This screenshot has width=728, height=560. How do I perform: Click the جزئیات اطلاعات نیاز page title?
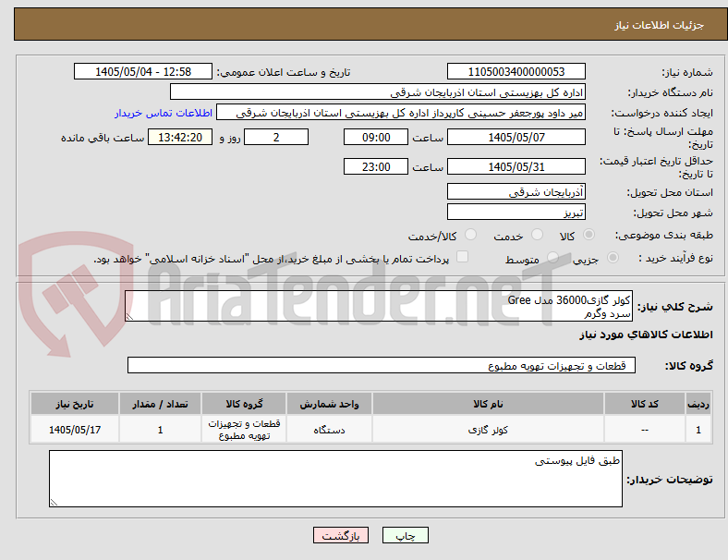point(660,25)
